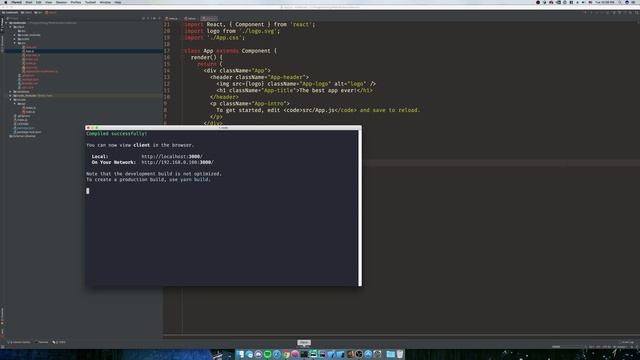
Task: Open the Window menu
Action: click(x=105, y=2)
